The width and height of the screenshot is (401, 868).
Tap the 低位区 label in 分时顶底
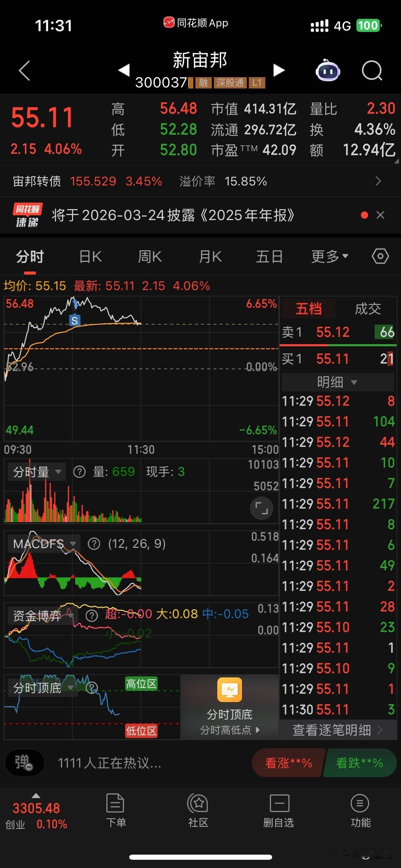coord(141,731)
